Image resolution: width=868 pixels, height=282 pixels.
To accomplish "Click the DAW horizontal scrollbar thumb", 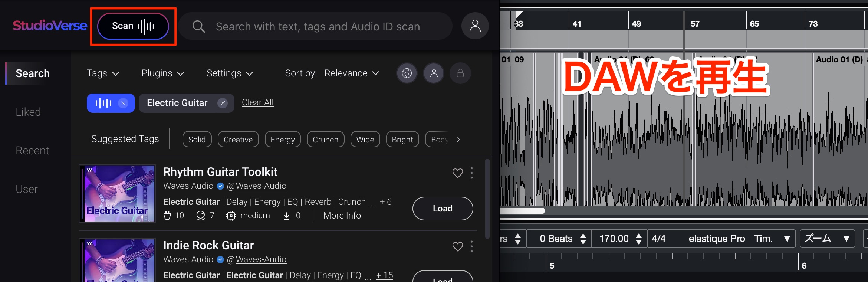I will pos(522,211).
